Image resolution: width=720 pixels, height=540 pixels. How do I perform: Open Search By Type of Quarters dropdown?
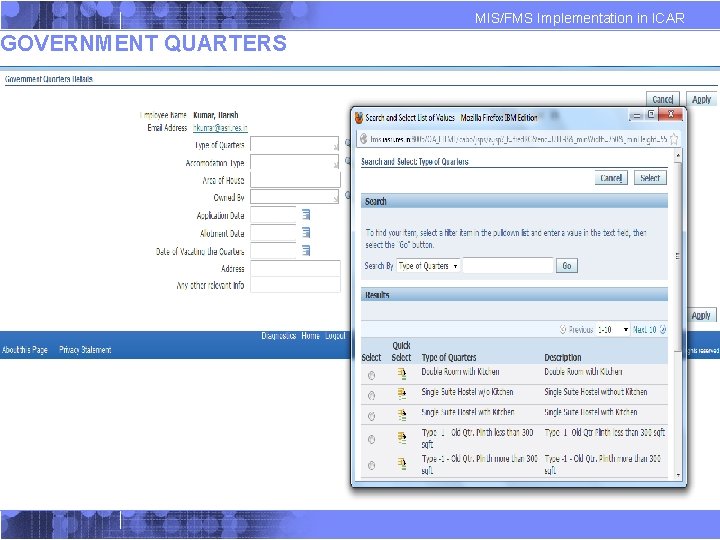point(428,266)
